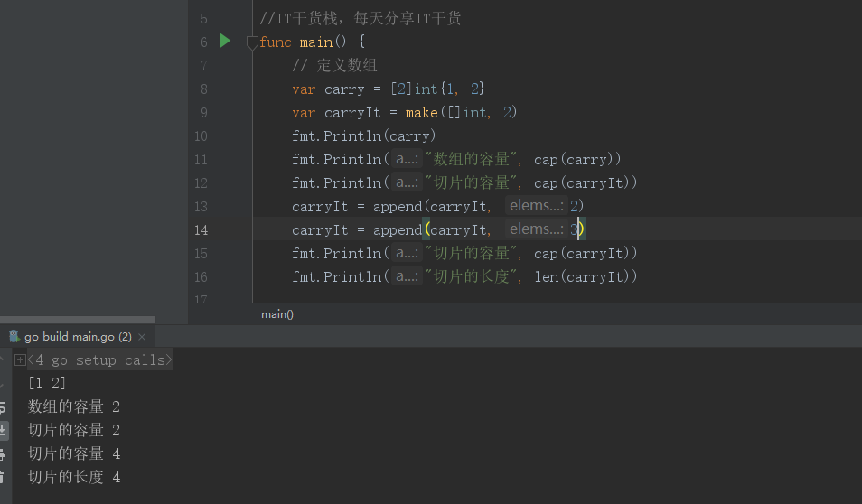Click the horizontal scrollbar under left panel
This screenshot has height=504, width=862.
(x=78, y=320)
